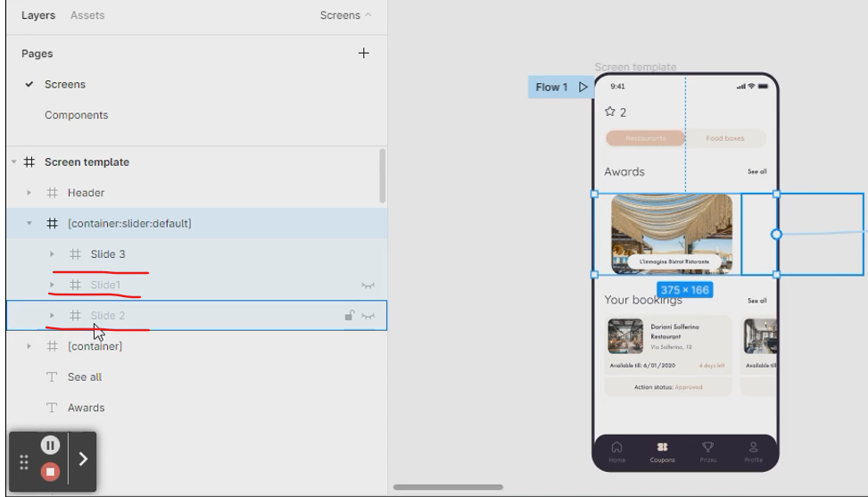Click the Flow 1 label

[551, 87]
